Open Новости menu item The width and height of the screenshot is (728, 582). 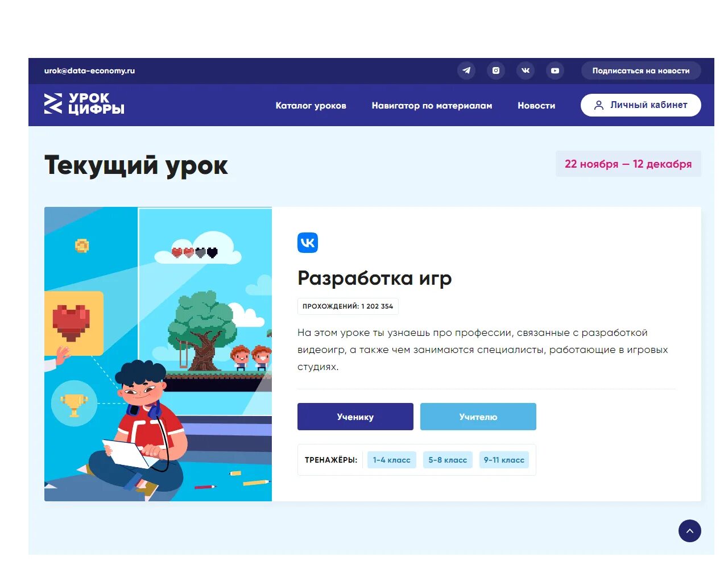pos(536,105)
